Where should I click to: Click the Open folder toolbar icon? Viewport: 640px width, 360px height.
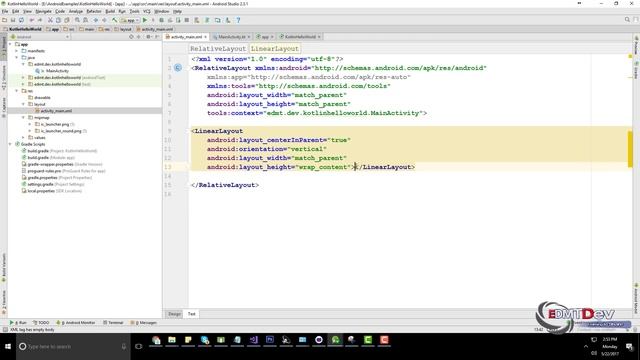(x=4, y=20)
